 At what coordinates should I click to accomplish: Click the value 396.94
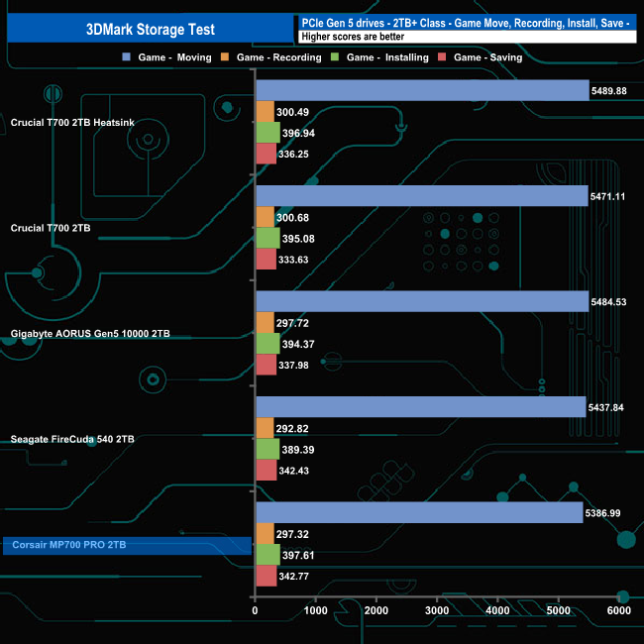click(x=298, y=133)
